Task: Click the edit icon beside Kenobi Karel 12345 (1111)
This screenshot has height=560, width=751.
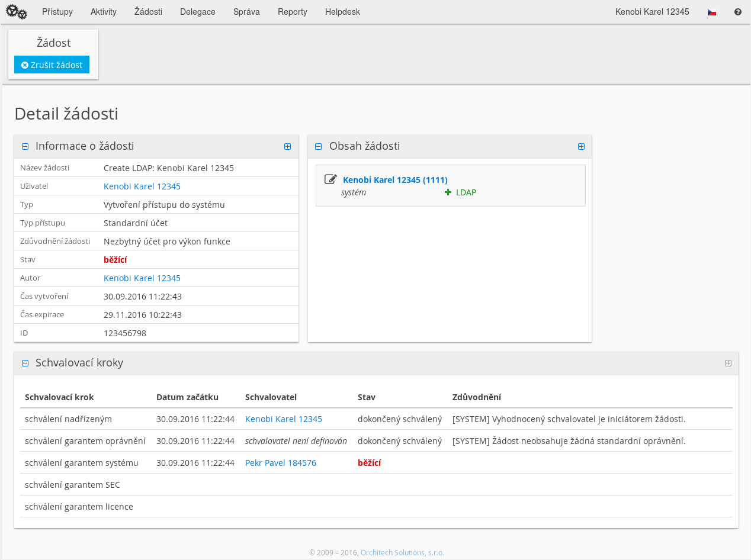Action: (x=330, y=179)
